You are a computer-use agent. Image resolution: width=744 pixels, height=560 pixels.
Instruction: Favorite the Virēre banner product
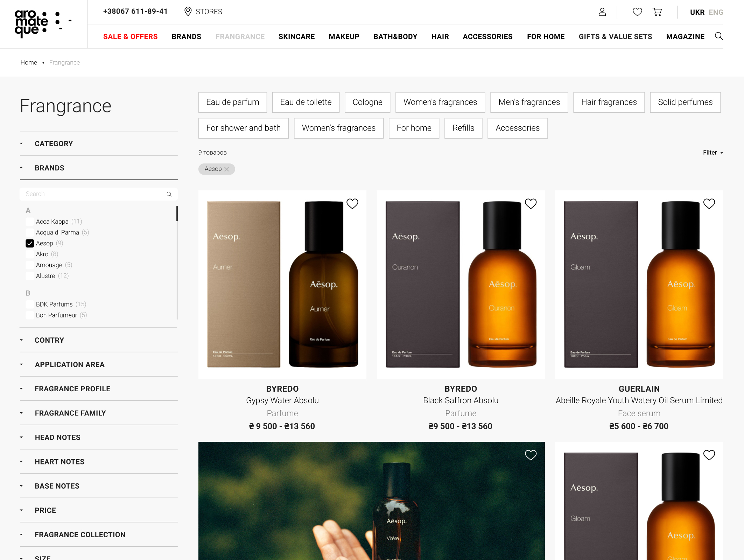point(531,455)
